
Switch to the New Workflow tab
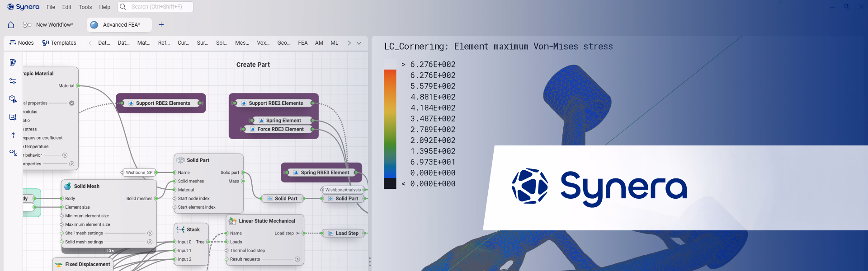(x=54, y=25)
